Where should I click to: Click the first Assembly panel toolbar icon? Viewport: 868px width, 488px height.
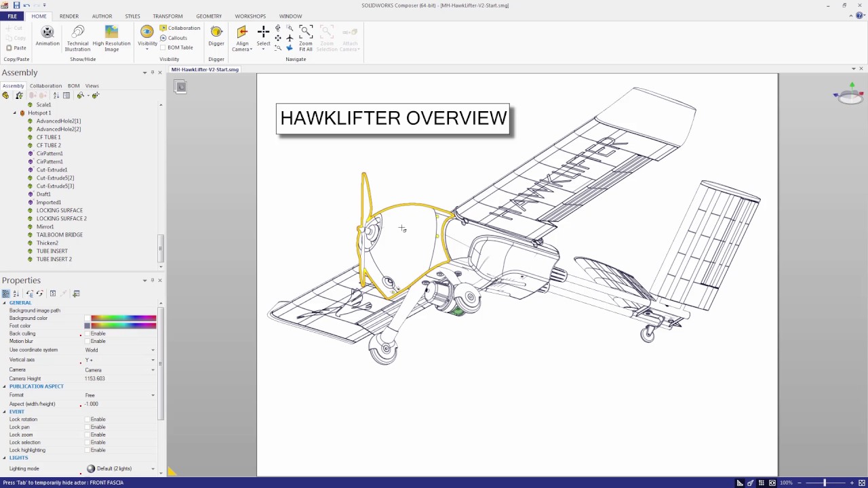point(6,96)
